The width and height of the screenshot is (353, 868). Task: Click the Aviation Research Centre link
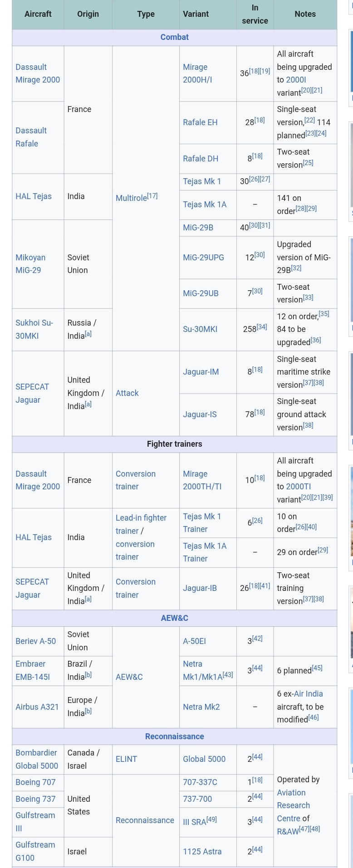click(294, 805)
